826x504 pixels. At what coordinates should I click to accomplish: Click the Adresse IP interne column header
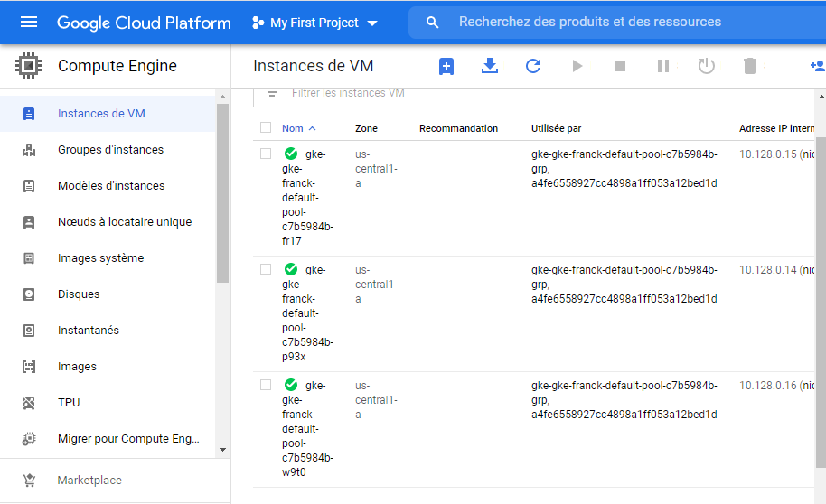[776, 128]
